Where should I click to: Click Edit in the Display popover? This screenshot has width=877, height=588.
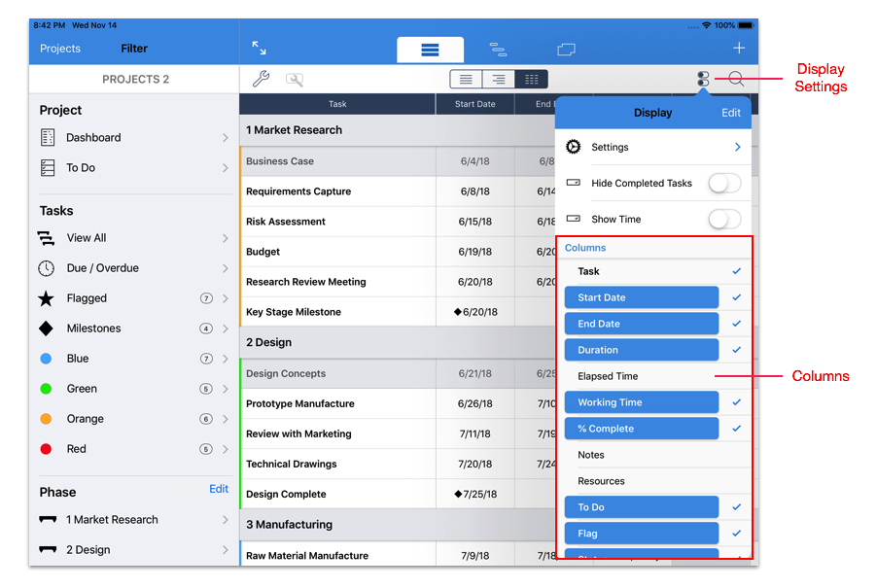[x=731, y=113]
